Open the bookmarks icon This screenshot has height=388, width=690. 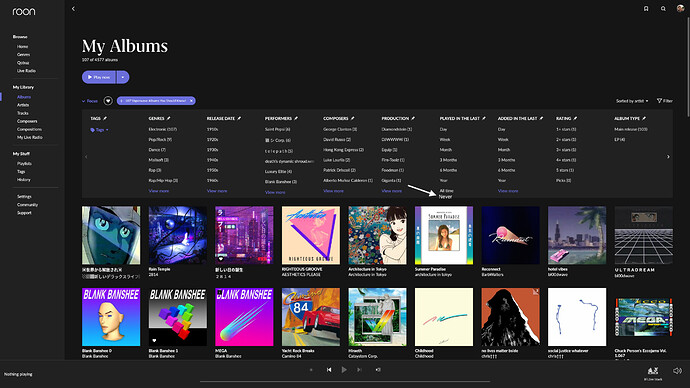(646, 8)
